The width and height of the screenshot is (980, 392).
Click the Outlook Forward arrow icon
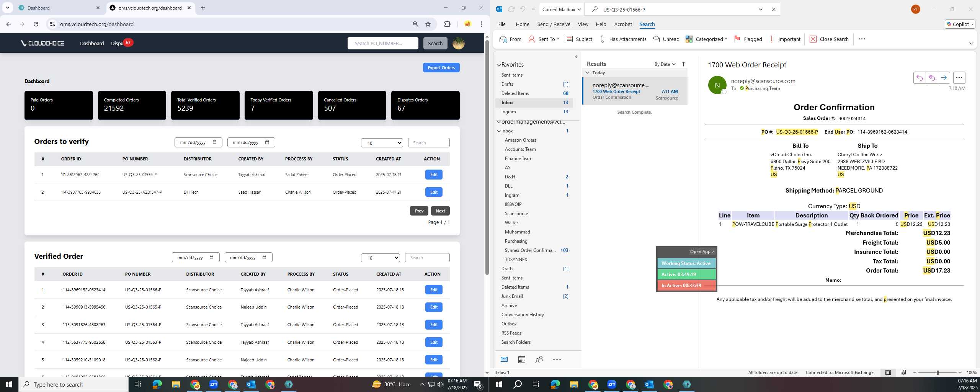[944, 78]
